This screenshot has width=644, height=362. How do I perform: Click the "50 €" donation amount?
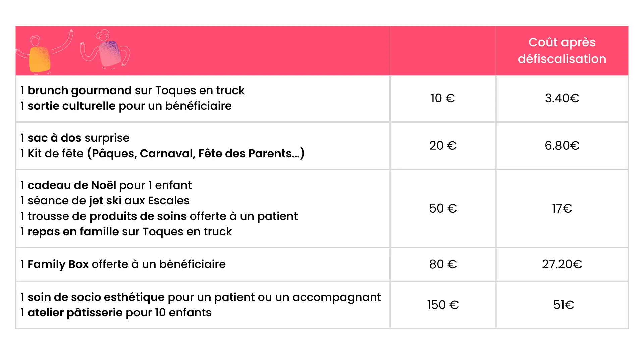click(443, 208)
